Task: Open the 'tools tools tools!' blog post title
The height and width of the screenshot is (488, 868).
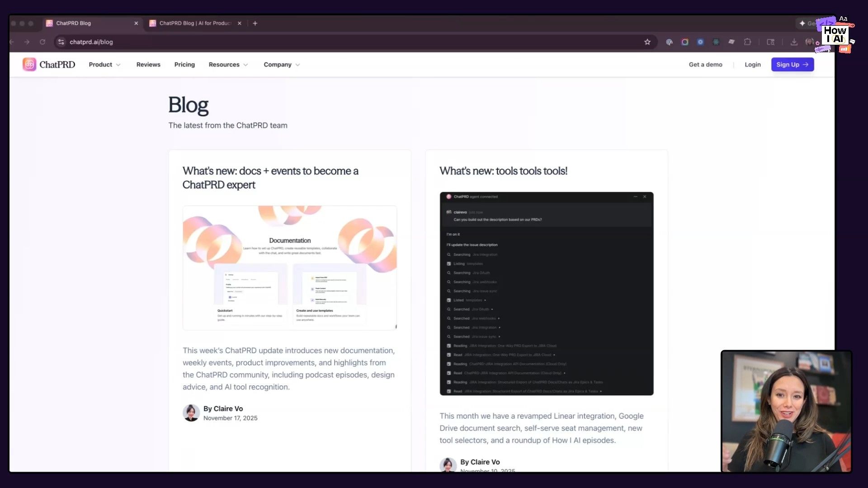Action: pyautogui.click(x=503, y=171)
